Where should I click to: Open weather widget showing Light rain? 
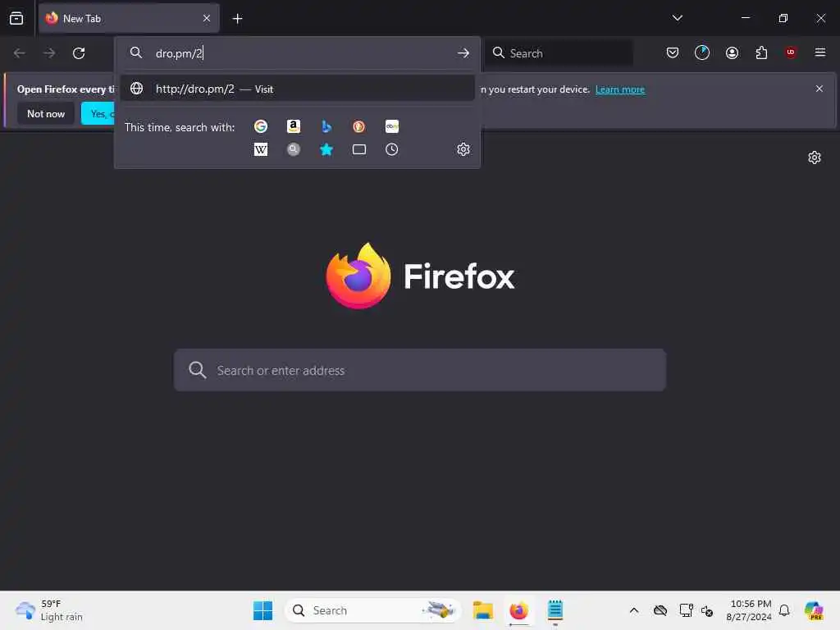49,610
